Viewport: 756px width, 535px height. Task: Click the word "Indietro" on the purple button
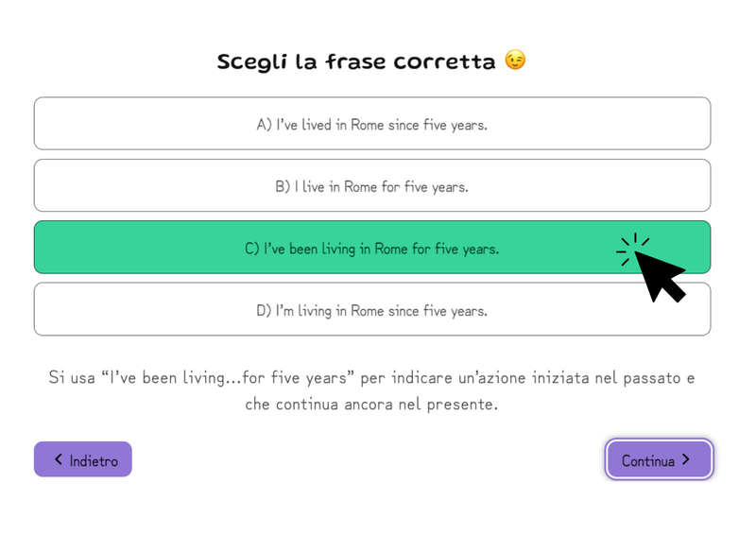pos(94,461)
